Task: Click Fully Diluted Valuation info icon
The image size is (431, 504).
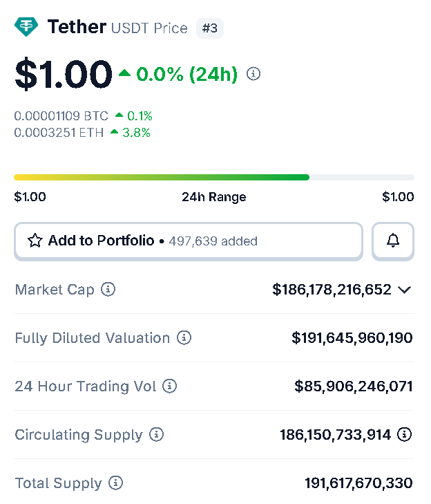Action: click(x=184, y=337)
